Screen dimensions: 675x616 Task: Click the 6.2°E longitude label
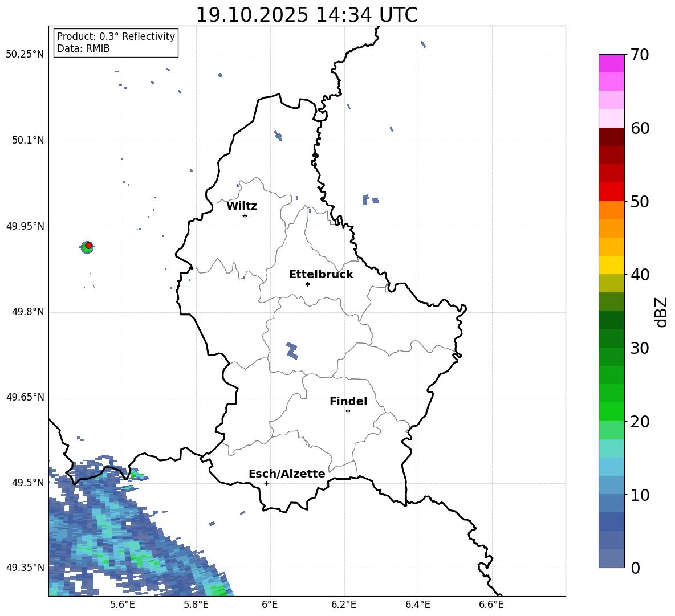coord(344,605)
